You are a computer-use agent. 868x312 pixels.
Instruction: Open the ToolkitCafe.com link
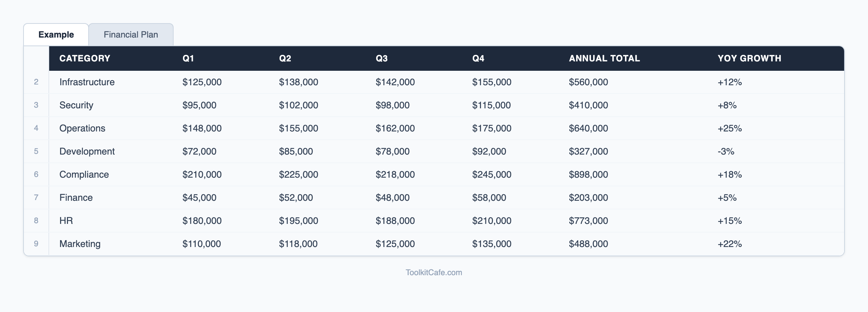click(434, 273)
